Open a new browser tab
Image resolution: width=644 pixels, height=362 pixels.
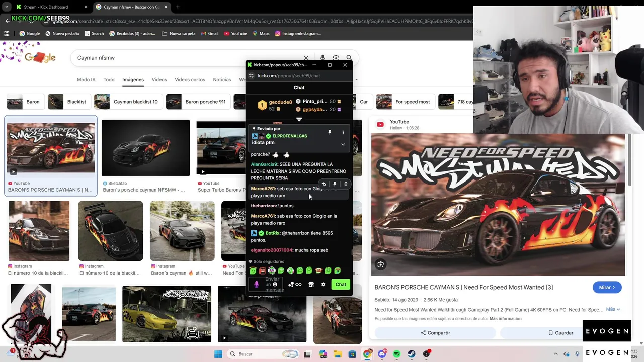coord(178,7)
